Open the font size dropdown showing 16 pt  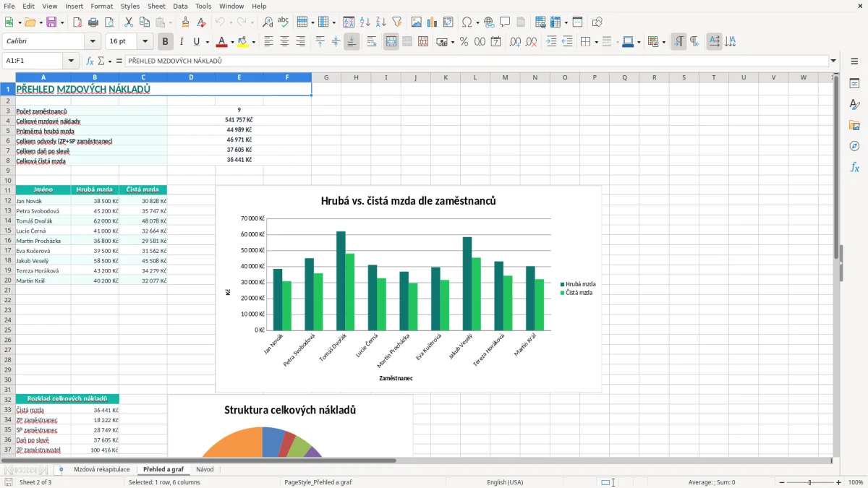point(145,42)
